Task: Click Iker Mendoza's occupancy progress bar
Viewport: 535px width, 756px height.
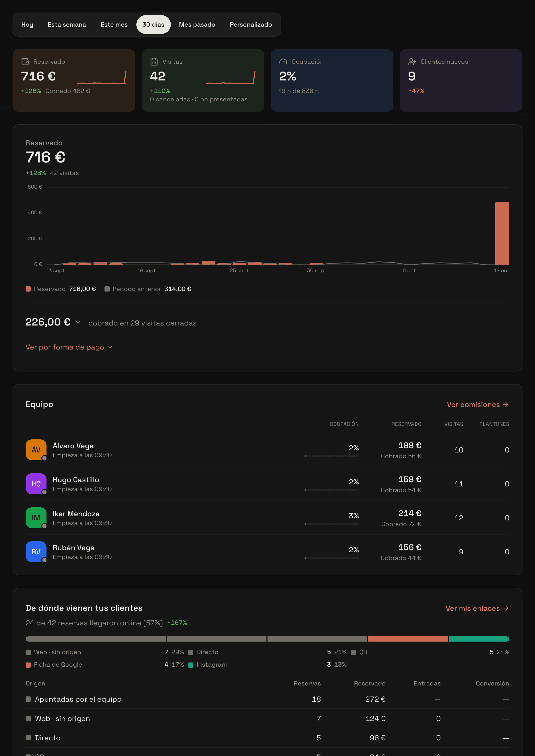Action: 332,524
